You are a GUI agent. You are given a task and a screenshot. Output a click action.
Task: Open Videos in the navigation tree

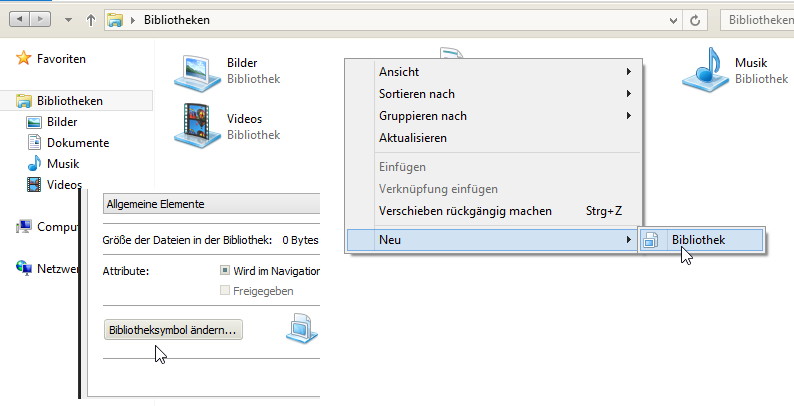(64, 185)
